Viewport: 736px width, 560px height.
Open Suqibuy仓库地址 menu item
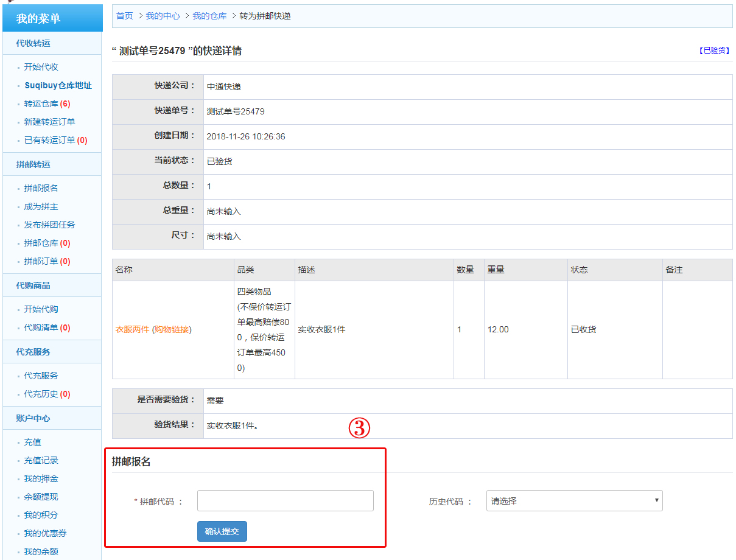[x=58, y=85]
